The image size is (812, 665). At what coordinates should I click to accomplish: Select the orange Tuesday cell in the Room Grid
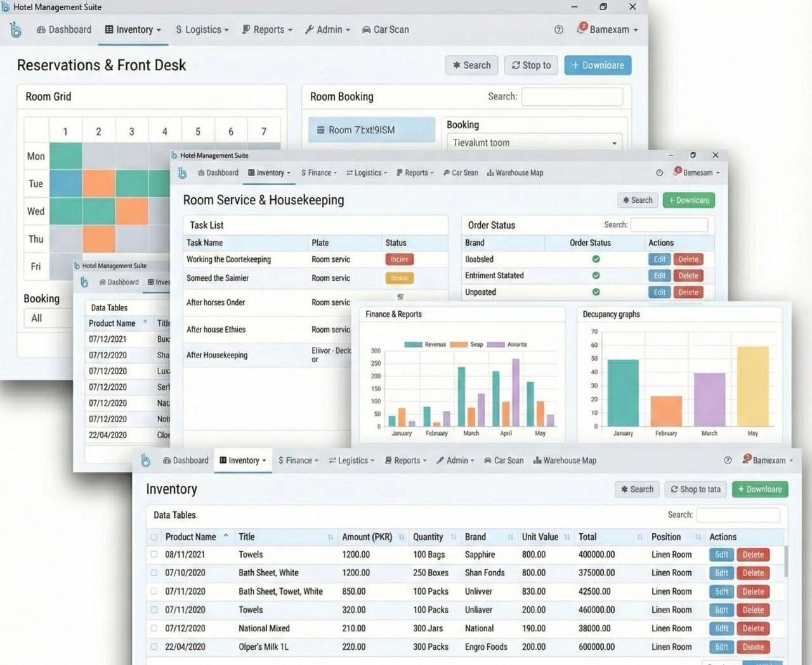(98, 184)
